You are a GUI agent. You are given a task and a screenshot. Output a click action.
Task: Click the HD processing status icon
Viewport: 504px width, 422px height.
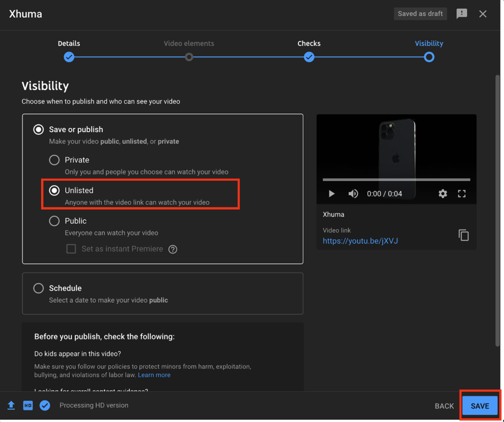coord(28,405)
